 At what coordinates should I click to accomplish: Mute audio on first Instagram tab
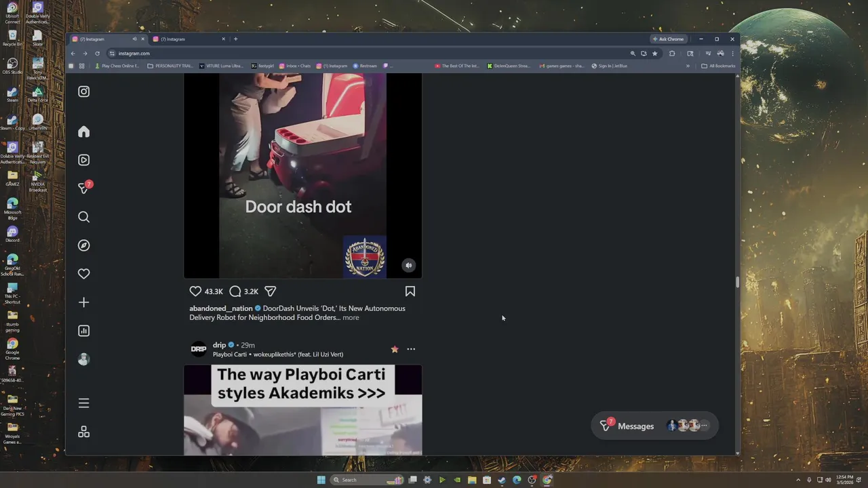134,39
